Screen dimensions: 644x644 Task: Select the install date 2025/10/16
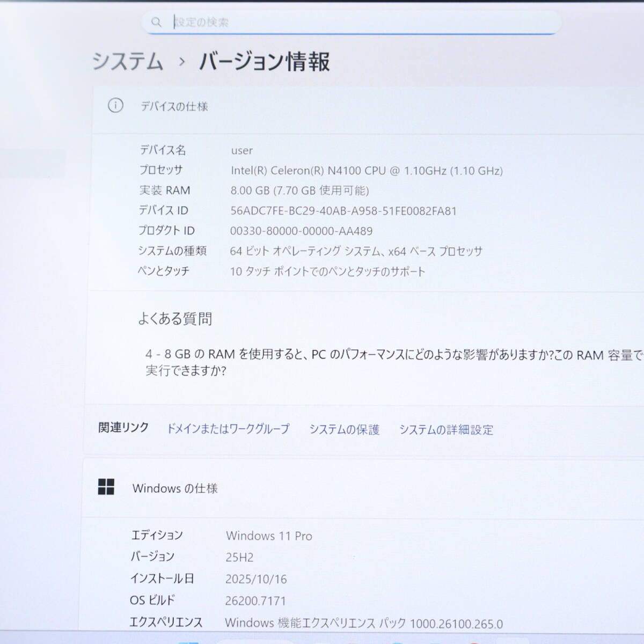coord(256,579)
